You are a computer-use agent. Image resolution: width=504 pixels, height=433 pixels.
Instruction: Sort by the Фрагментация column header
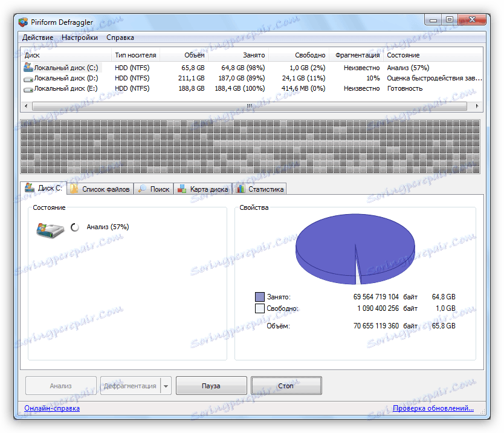[x=356, y=55]
